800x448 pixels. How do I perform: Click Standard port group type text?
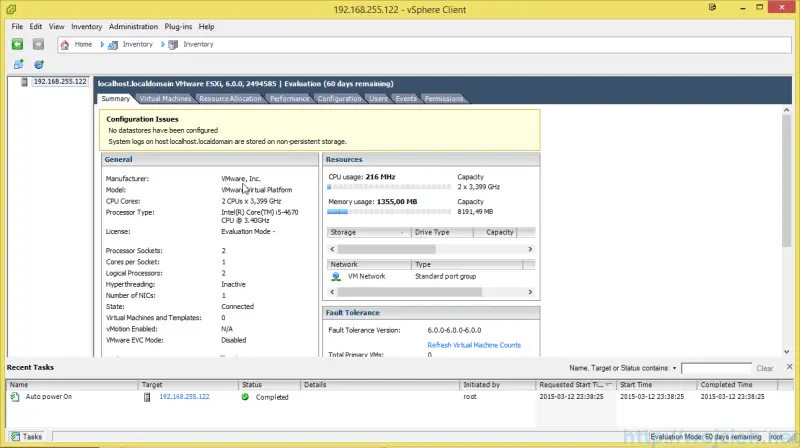tap(445, 276)
